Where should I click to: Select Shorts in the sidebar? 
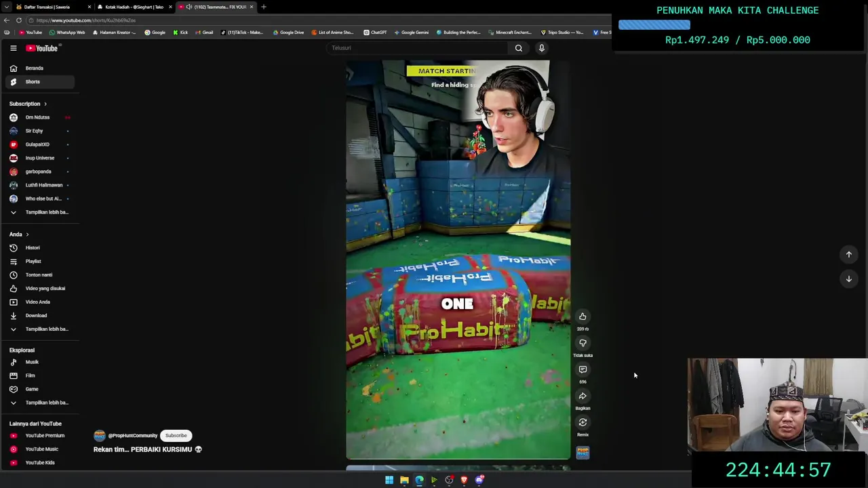point(40,82)
